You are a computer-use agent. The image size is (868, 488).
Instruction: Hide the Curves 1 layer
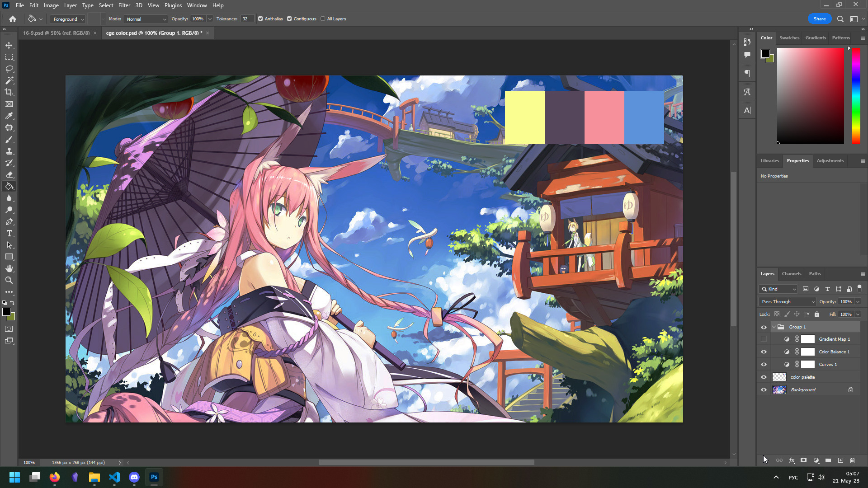(x=764, y=365)
